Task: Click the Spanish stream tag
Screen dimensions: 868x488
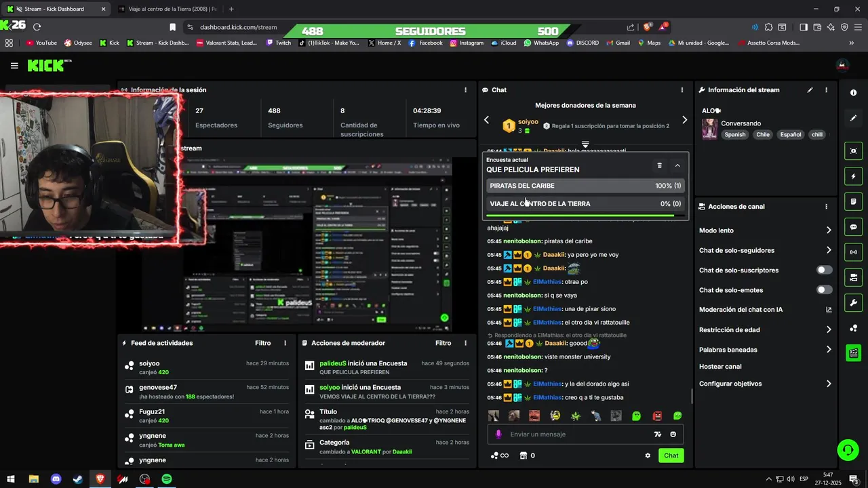Action: (734, 134)
